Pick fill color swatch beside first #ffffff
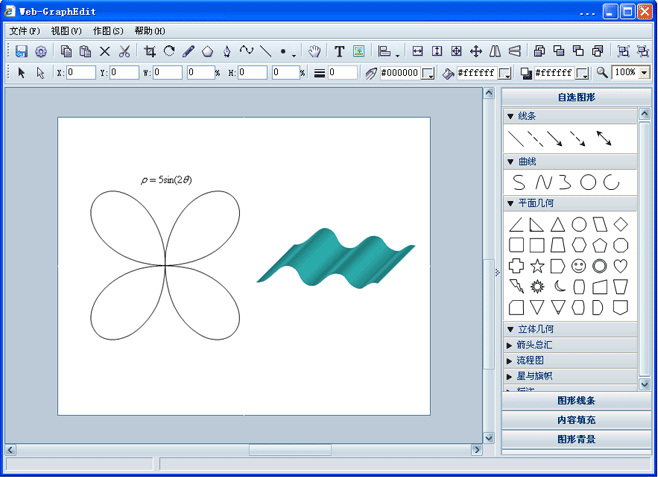 505,73
